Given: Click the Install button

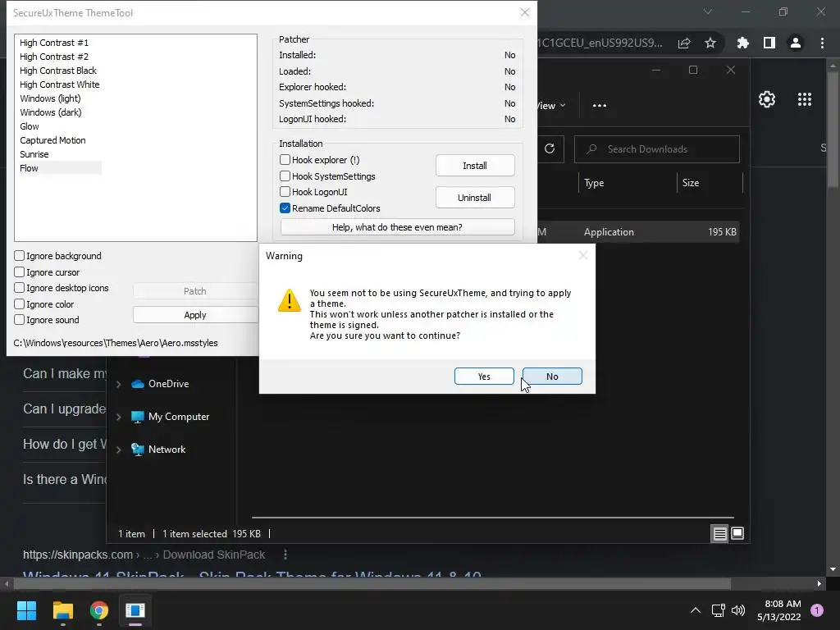Looking at the screenshot, I should click(x=475, y=165).
